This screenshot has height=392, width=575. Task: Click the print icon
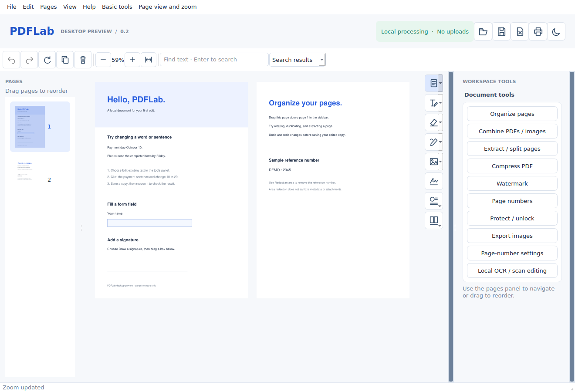click(538, 31)
